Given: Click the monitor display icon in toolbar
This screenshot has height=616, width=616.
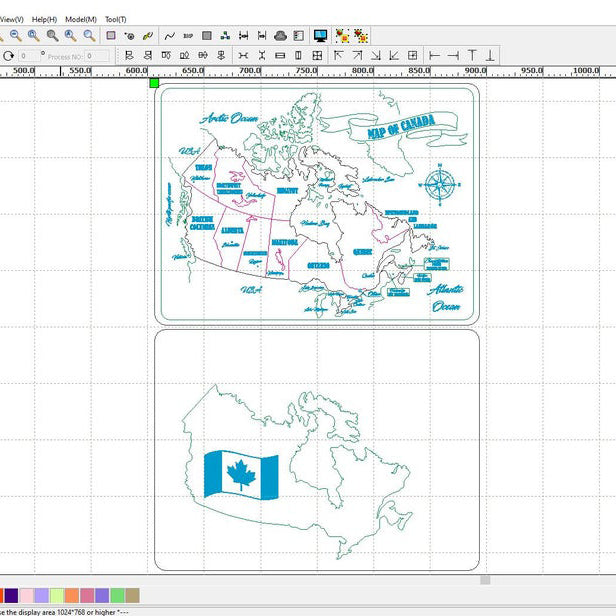Looking at the screenshot, I should [x=321, y=35].
